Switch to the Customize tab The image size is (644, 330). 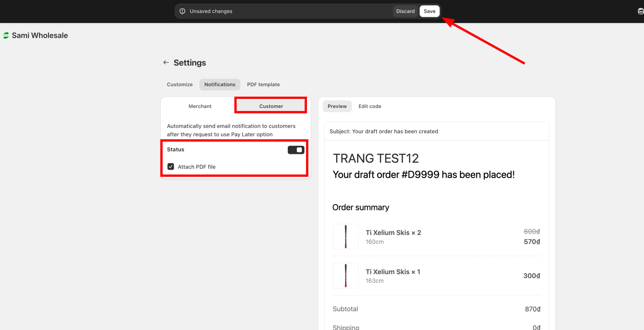[180, 84]
